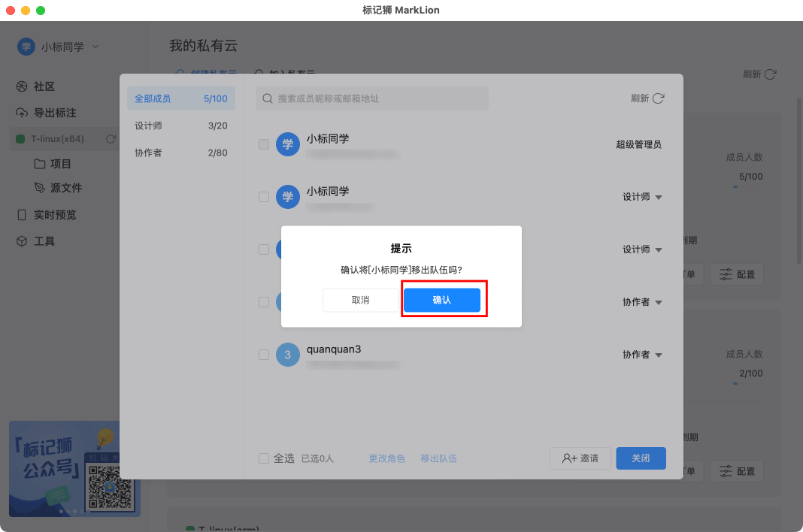Select the All Members tab
Viewport: 803px width, 532px height.
click(x=180, y=98)
